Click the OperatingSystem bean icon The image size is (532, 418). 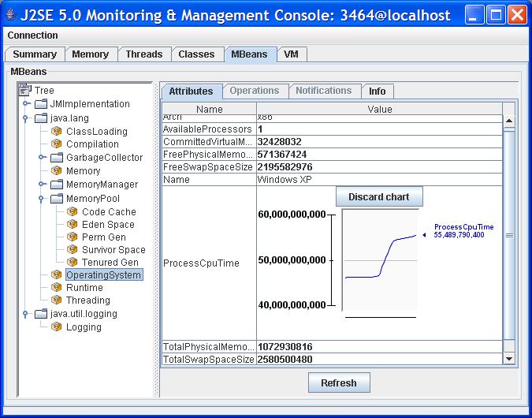tap(56, 274)
